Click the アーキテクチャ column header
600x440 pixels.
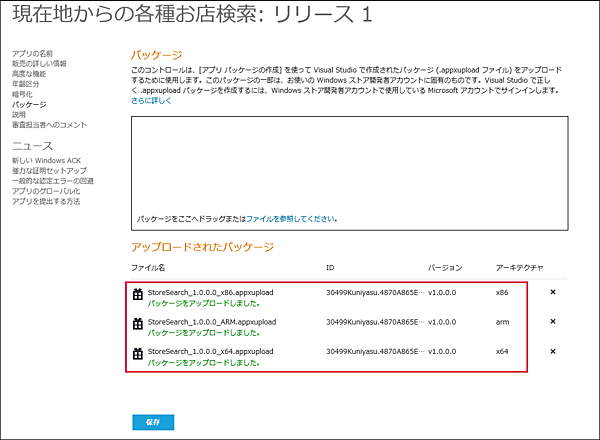519,268
